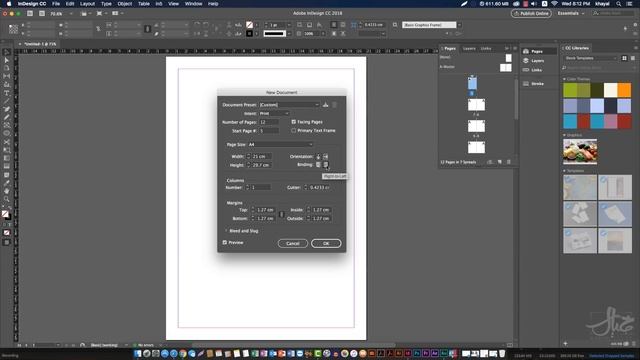Screen dimensions: 640x360
Task: Open the CC Libraries library selector dropdown
Action: 591,58
